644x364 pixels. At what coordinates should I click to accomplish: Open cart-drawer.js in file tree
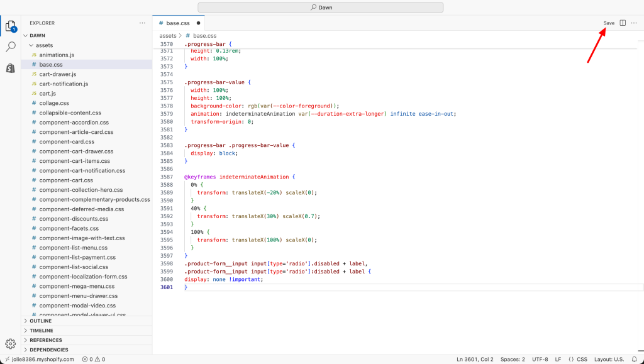pyautogui.click(x=57, y=74)
